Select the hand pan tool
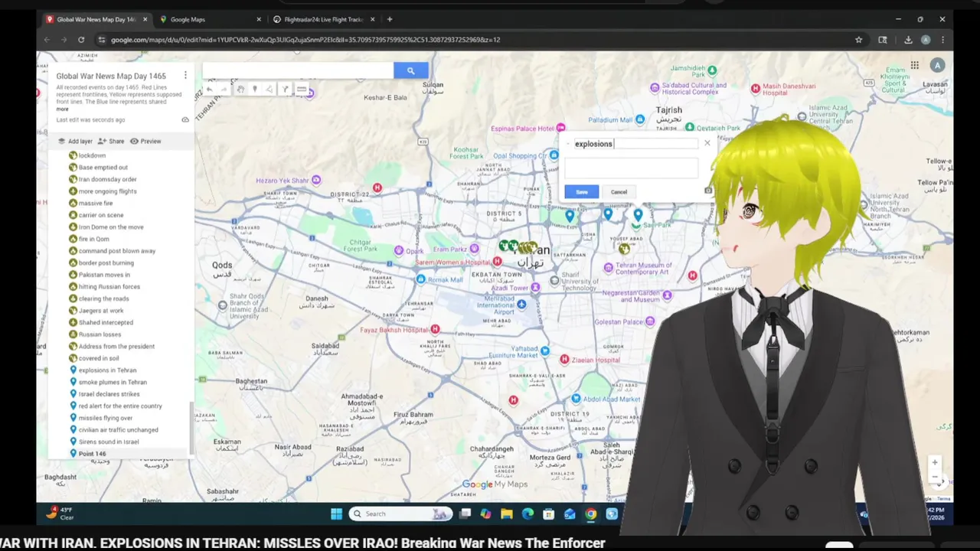The image size is (980, 551). (240, 90)
